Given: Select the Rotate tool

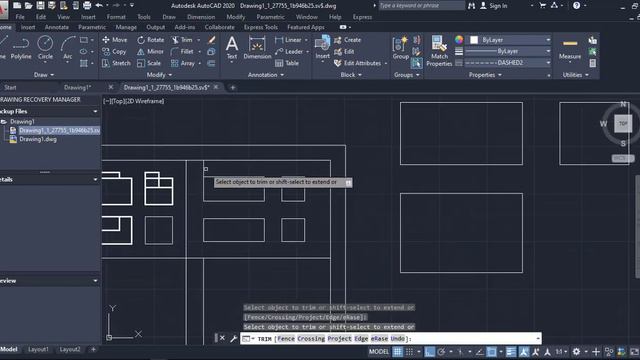Looking at the screenshot, I should (151, 40).
